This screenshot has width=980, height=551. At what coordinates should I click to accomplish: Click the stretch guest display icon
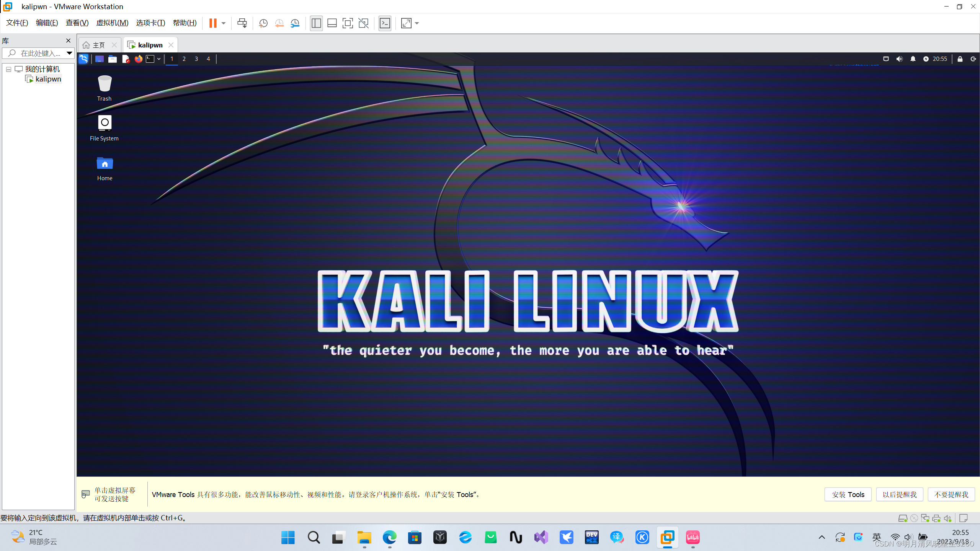tap(406, 23)
